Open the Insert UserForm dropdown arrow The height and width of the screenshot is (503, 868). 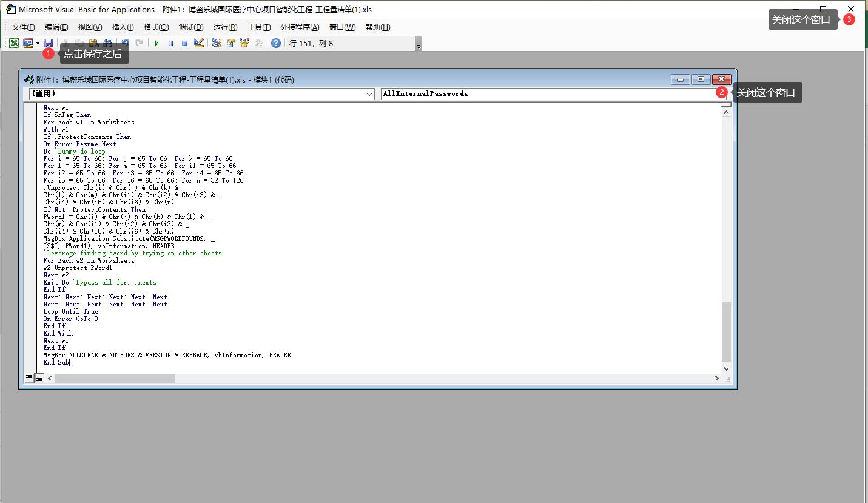[x=38, y=43]
